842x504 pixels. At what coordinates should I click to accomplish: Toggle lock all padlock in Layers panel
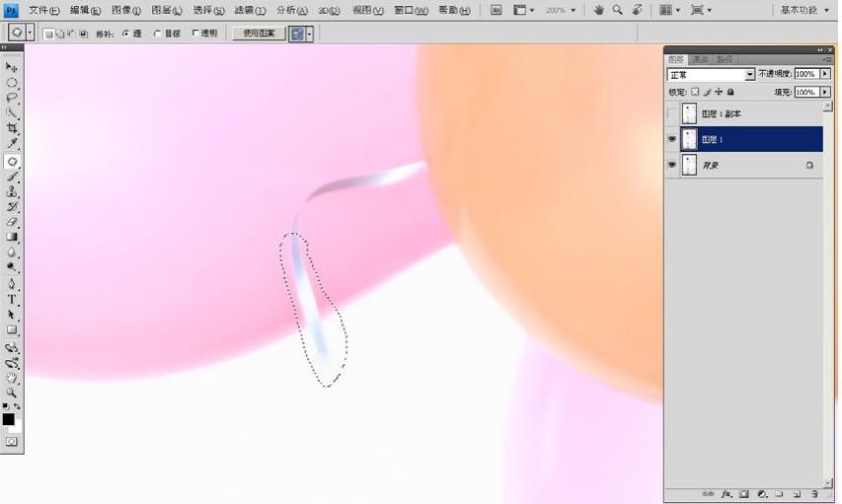[x=730, y=92]
